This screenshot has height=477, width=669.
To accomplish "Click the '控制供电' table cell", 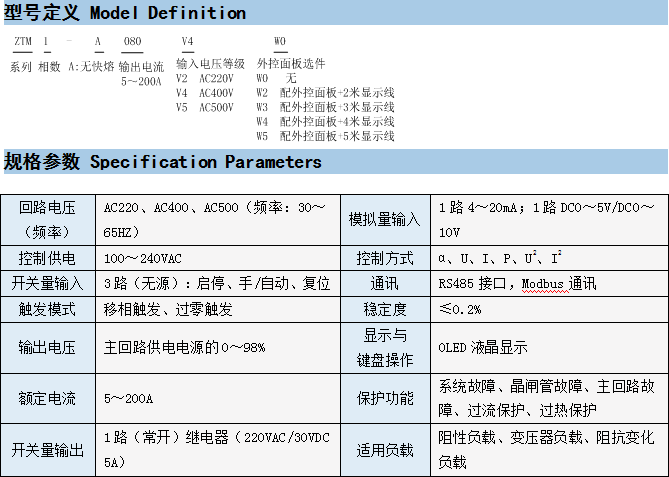I will coord(48,258).
